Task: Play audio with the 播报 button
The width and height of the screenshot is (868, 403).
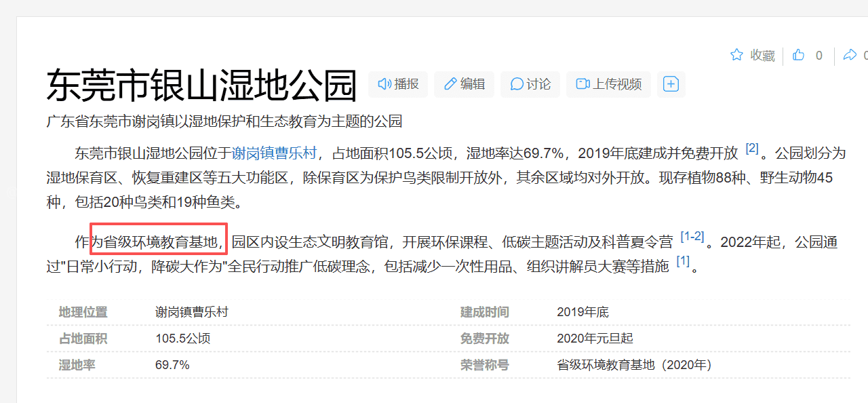Action: 398,84
